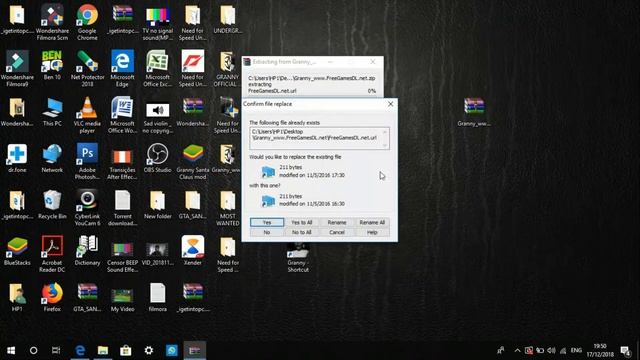Select the Granny_ww archive beside the dialog

[473, 112]
